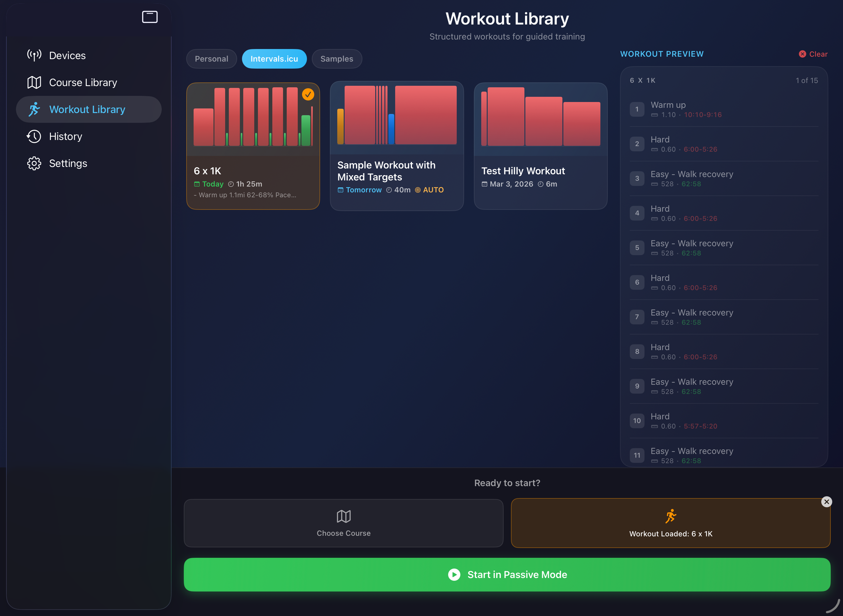Select step 5 Easy Walk recovery in preview
The image size is (843, 616).
723,248
